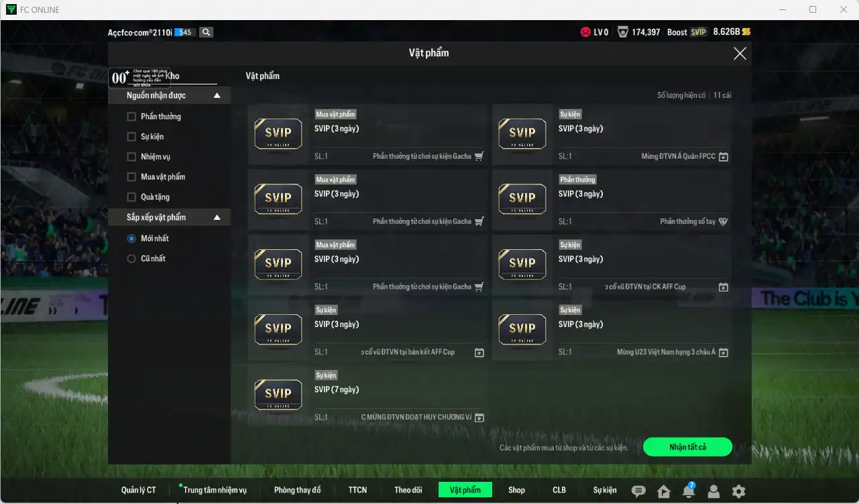
Task: Click the red angry face LV icon
Action: tap(585, 32)
